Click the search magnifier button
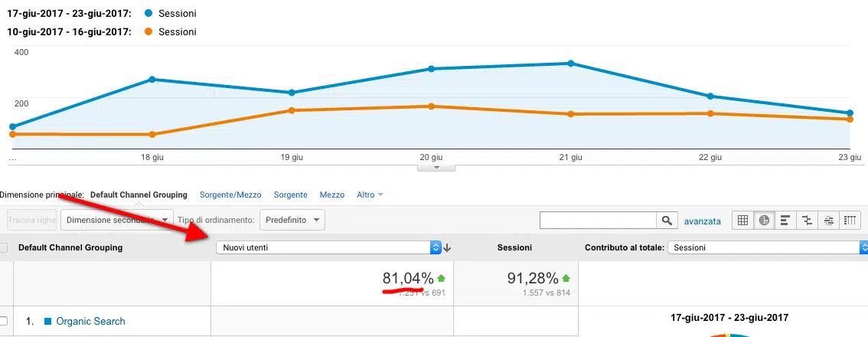 [667, 221]
